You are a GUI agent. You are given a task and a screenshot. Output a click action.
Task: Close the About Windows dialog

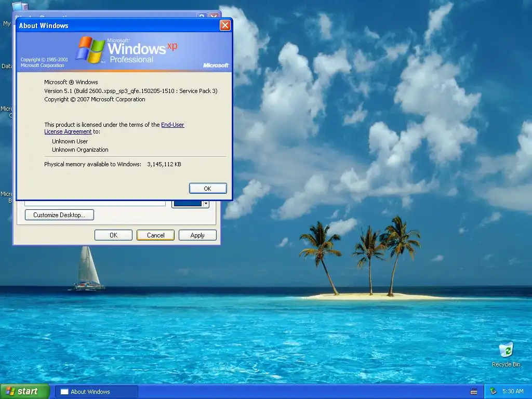[x=225, y=25]
